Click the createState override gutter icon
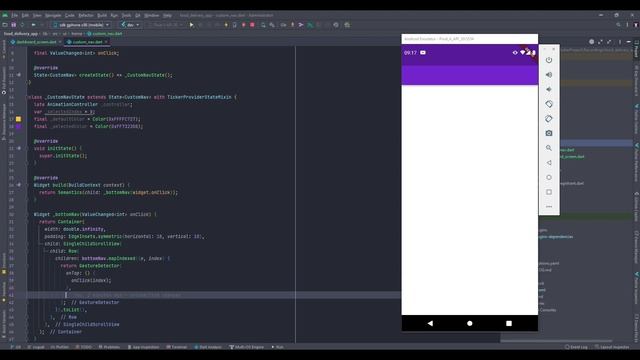640x360 pixels. (19, 75)
